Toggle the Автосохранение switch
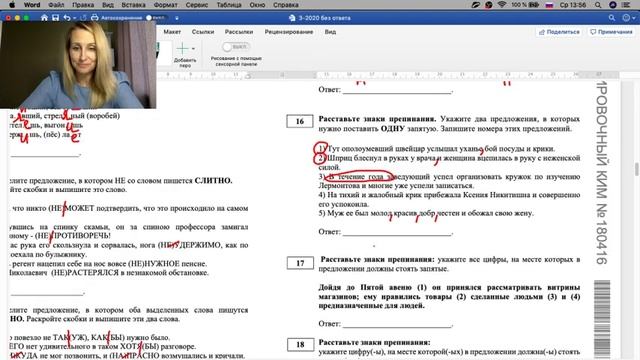Screen dimensions: 640x360 coord(156,18)
